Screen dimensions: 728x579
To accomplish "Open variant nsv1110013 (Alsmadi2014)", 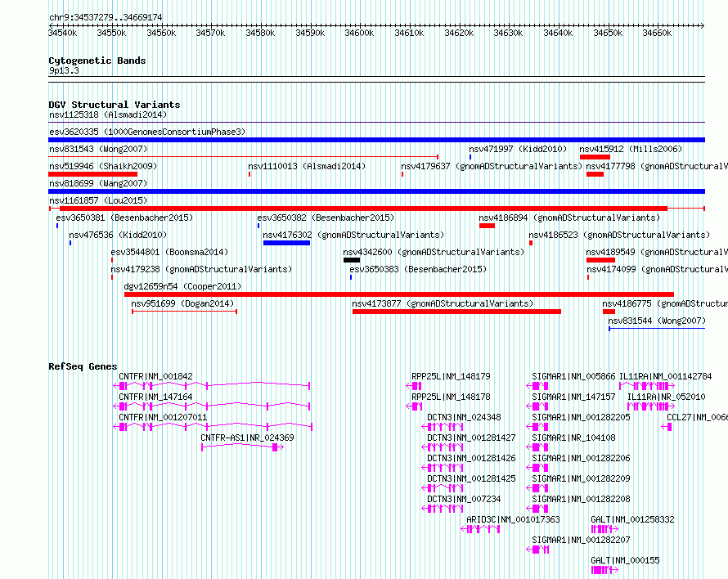I will [307, 166].
